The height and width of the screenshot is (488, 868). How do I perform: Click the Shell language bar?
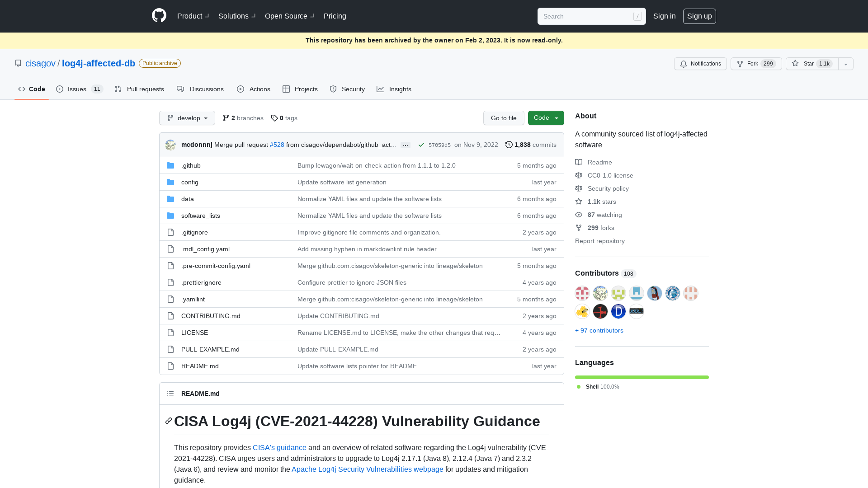[x=642, y=377]
